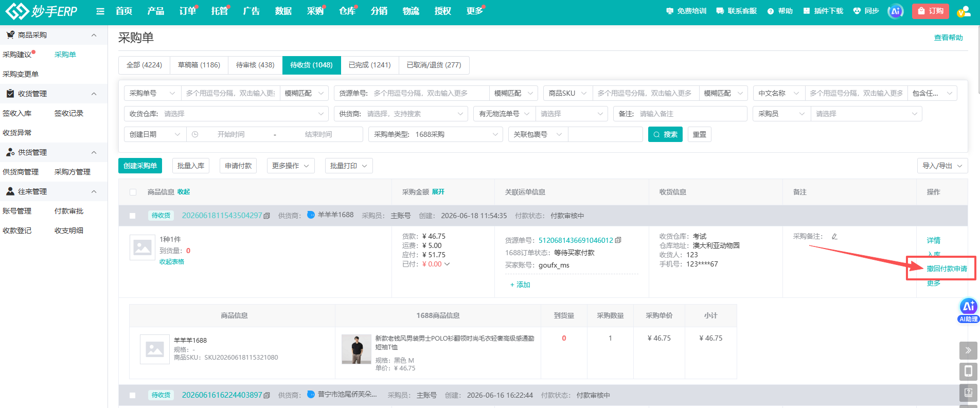Viewport: 980px width, 408px height.
Task: Open the 采购单号 field type dropdown
Action: (x=152, y=93)
